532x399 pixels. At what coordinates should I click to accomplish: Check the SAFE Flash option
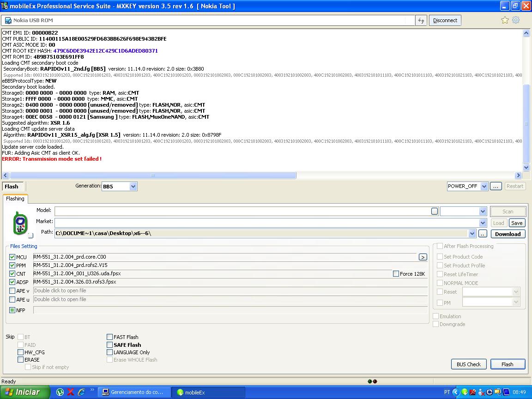coord(109,345)
